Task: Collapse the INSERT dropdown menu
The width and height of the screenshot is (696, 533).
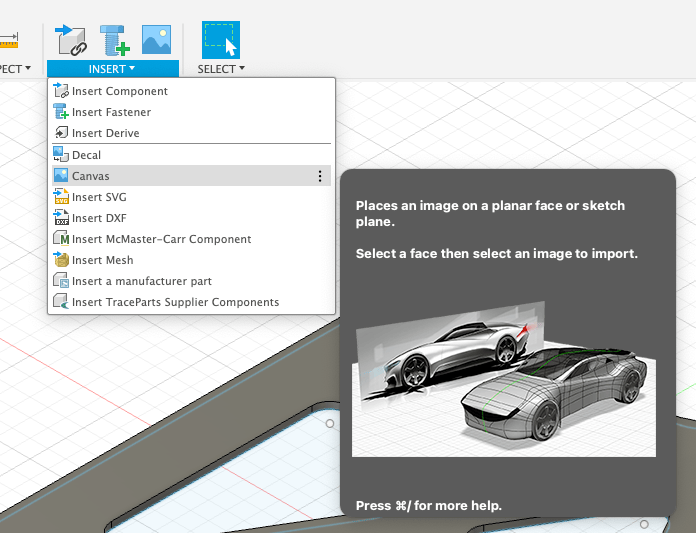Action: pos(112,69)
